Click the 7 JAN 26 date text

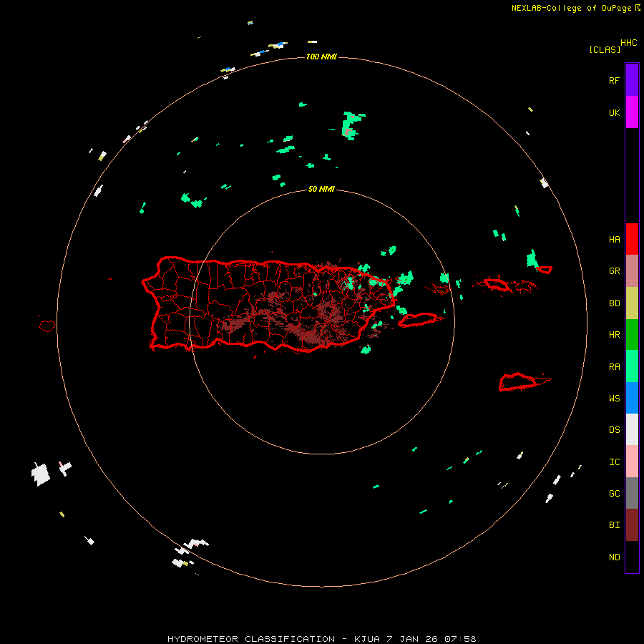[x=412, y=639]
